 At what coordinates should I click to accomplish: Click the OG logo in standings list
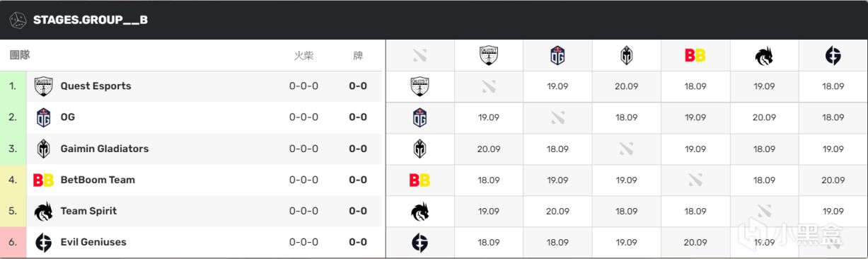pyautogui.click(x=44, y=117)
